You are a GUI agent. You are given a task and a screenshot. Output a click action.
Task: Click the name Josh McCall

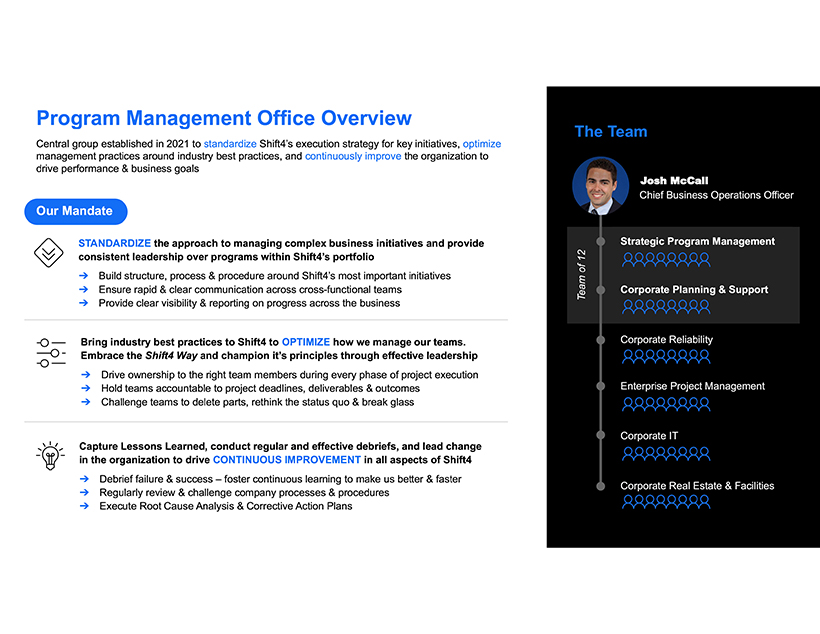coord(674,180)
